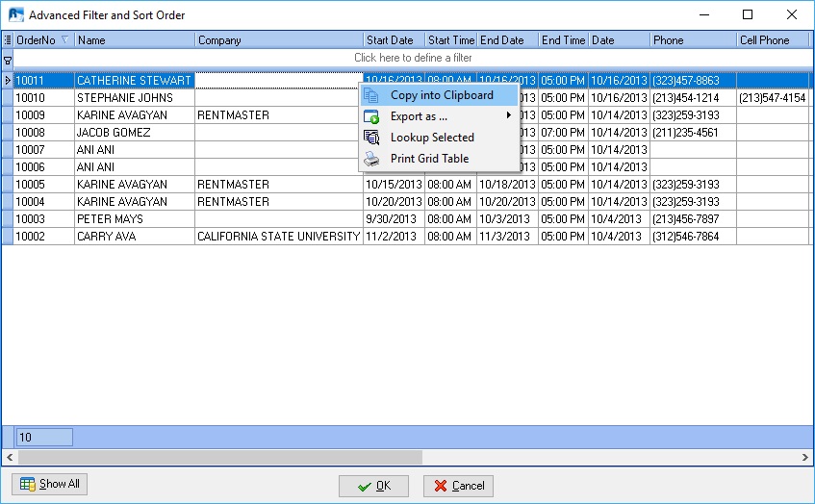Viewport: 815px width, 504px height.
Task: Click the app icon in title bar
Action: point(16,15)
